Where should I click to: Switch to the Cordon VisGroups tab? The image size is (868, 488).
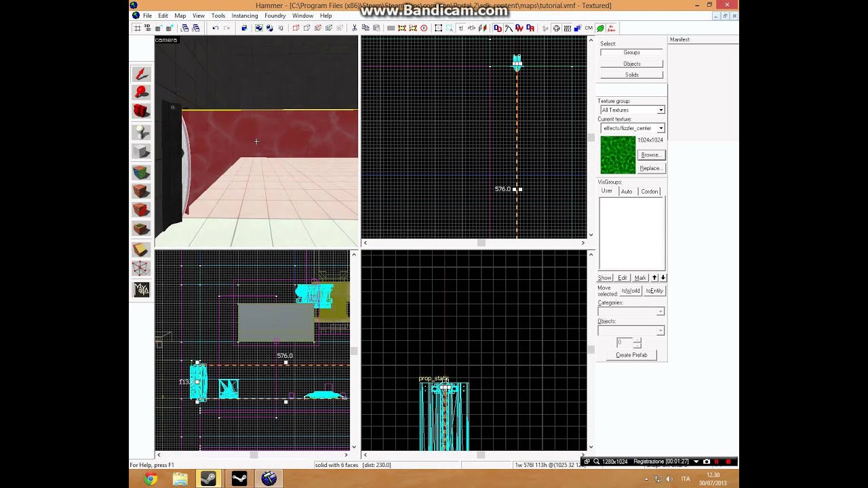click(x=650, y=191)
